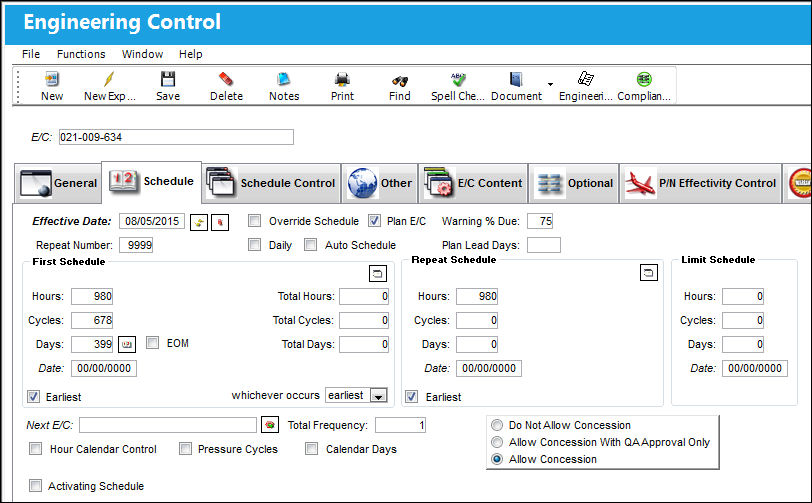Click the Document book icon
This screenshot has height=503, width=812.
tap(516, 79)
